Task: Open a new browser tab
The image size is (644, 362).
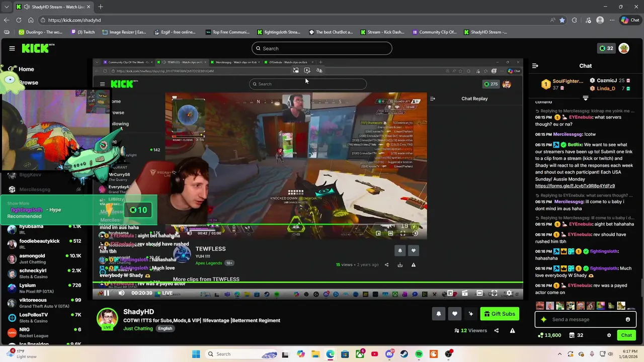Action: 101,7
